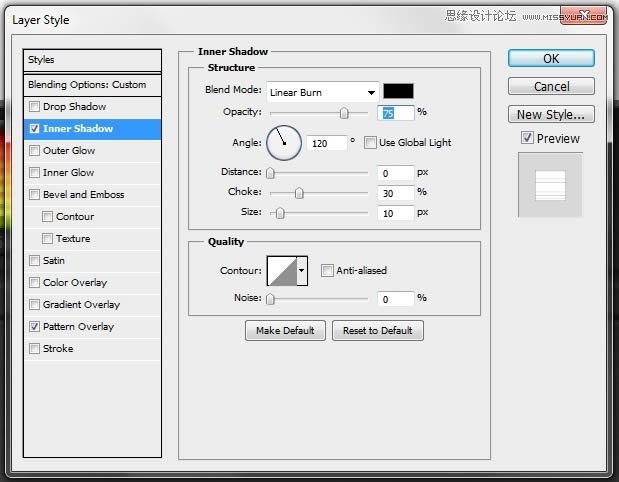Click the contour curve thumbnail
Screen dimensions: 619x482
[282, 271]
